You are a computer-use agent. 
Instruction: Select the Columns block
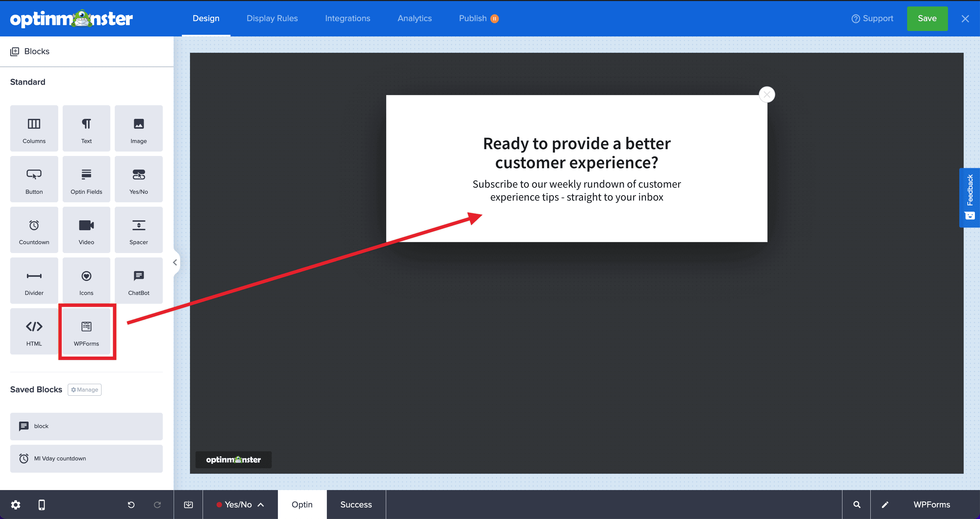(34, 129)
